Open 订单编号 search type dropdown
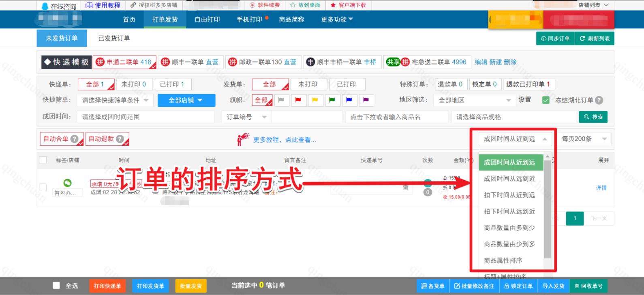 (x=246, y=117)
